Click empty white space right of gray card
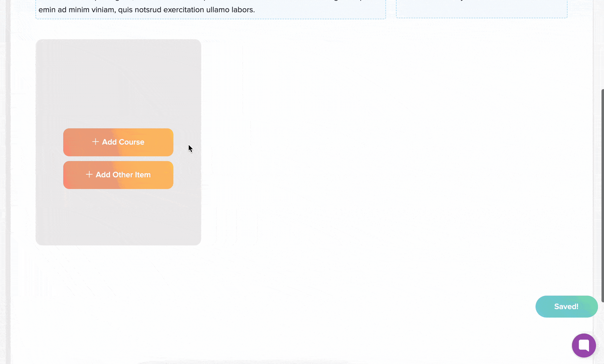Image resolution: width=604 pixels, height=364 pixels. tap(375, 142)
